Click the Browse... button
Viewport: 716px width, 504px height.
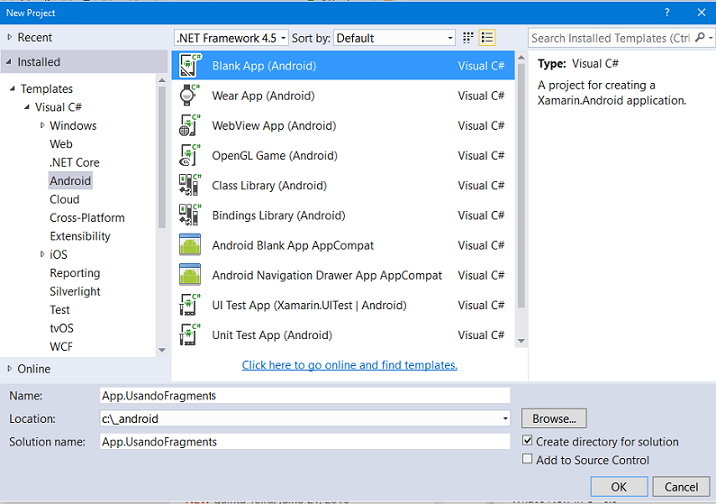pyautogui.click(x=554, y=418)
